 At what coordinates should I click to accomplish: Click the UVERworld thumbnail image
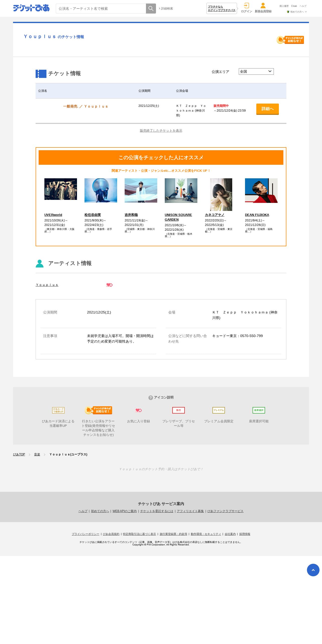(x=61, y=189)
